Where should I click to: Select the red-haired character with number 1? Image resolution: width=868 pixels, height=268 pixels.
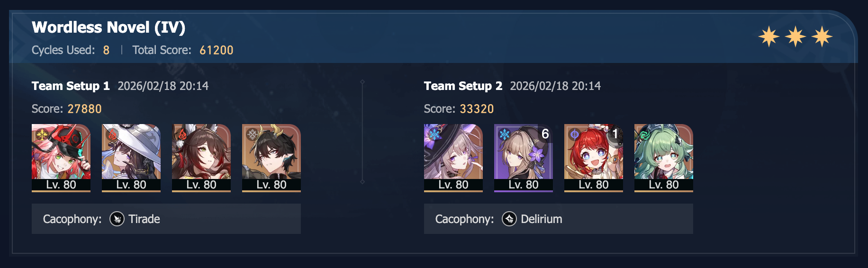pos(594,158)
